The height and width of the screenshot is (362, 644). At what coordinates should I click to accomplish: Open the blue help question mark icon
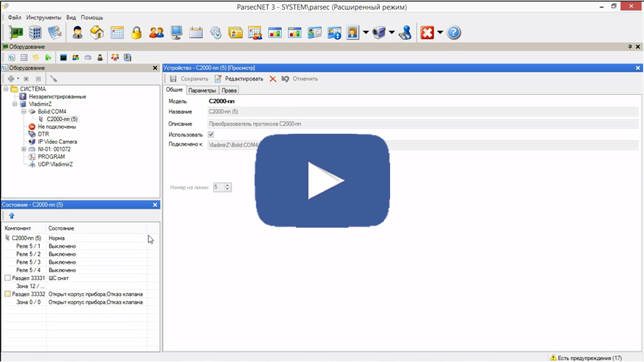454,33
